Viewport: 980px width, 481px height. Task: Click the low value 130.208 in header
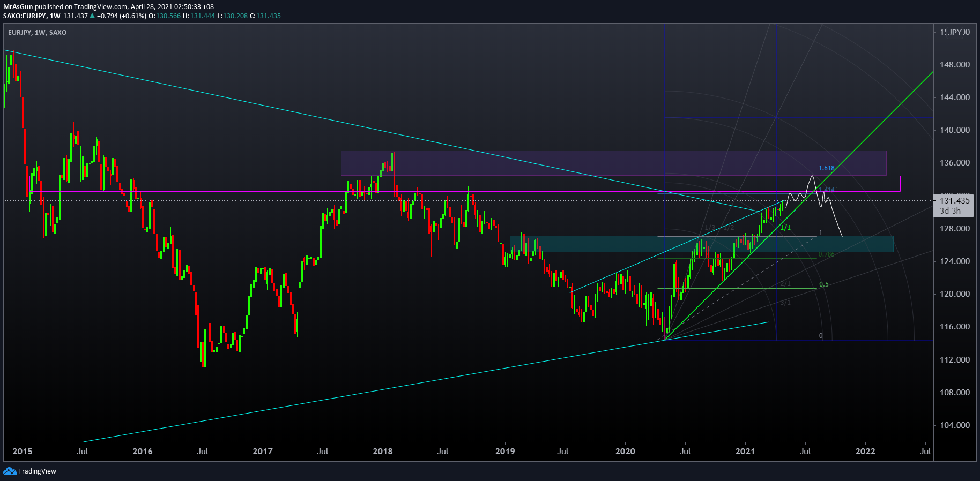pos(235,16)
